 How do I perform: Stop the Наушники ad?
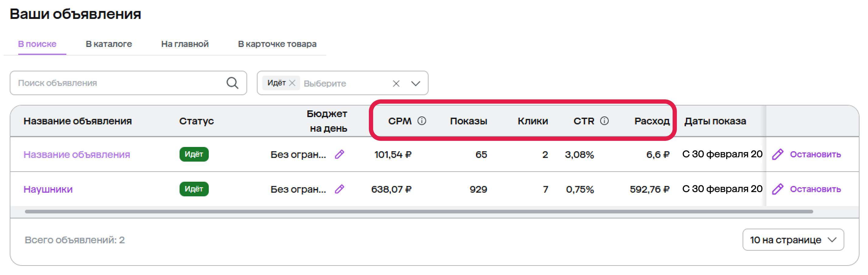click(815, 189)
